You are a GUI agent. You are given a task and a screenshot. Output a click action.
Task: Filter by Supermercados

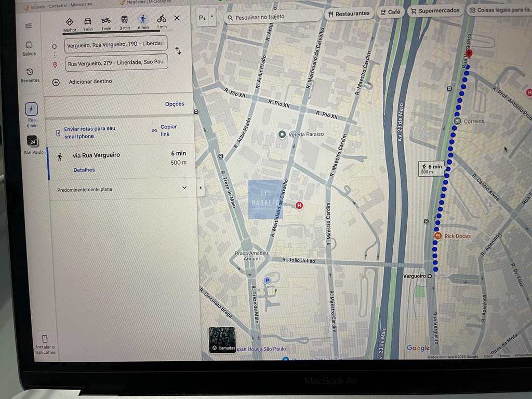point(435,11)
